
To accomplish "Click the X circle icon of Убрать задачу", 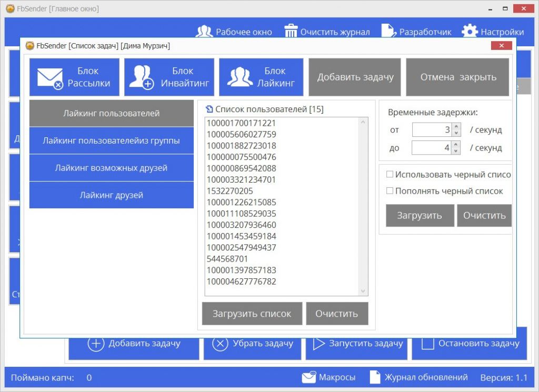I will click(x=220, y=344).
